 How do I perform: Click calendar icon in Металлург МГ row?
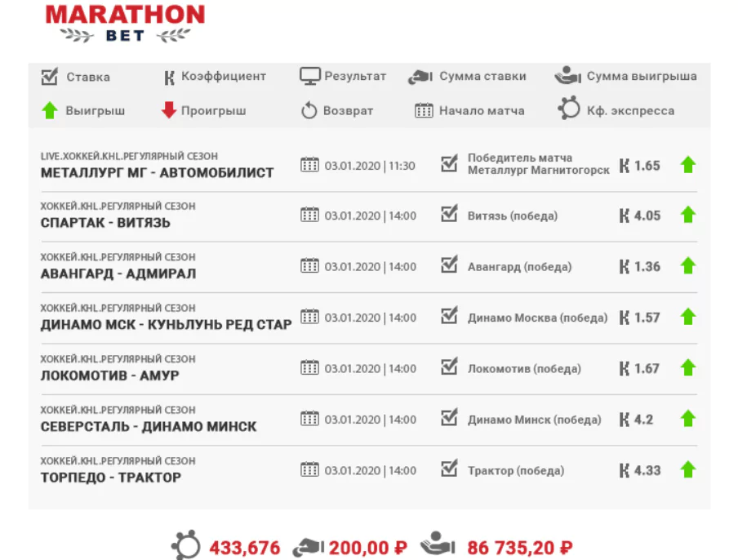click(x=309, y=165)
